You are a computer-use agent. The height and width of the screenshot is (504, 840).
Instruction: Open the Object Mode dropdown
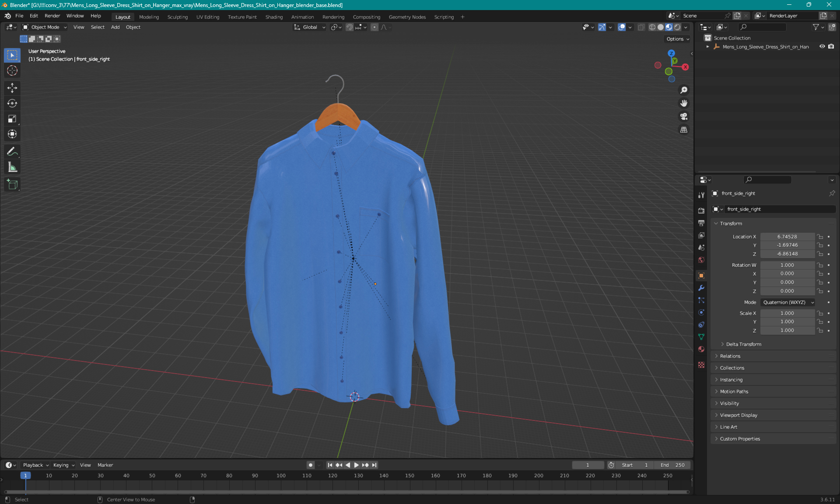(45, 27)
